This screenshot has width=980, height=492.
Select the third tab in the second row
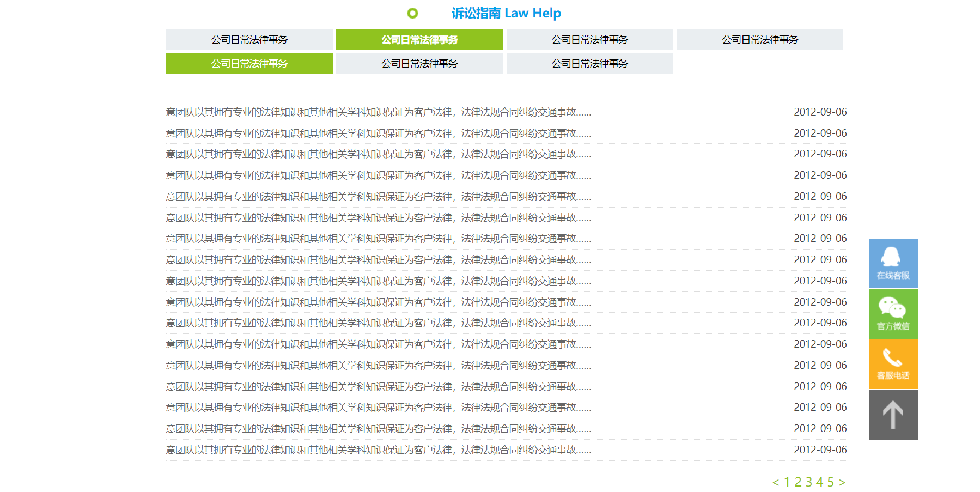tap(590, 64)
